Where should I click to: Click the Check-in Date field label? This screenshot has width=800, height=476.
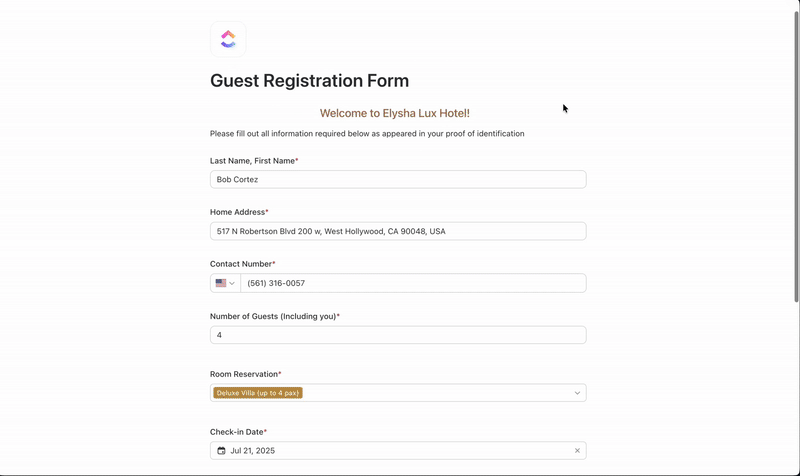236,432
